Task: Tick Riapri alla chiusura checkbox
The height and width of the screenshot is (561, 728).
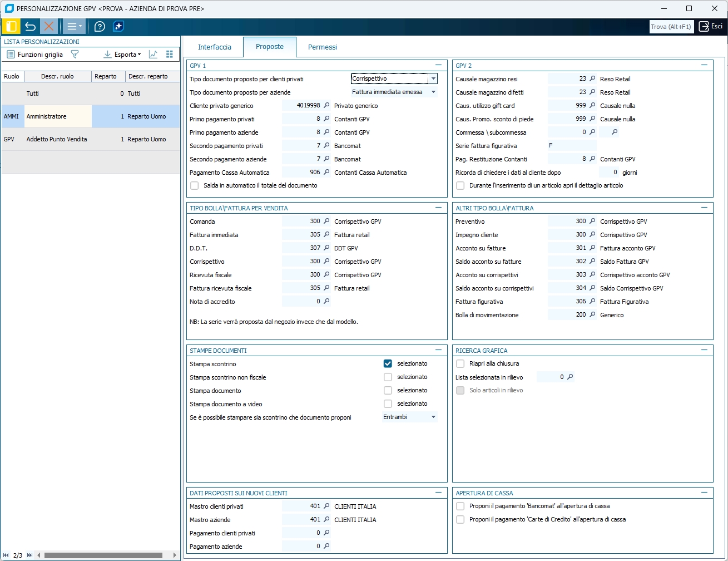Action: coord(460,363)
